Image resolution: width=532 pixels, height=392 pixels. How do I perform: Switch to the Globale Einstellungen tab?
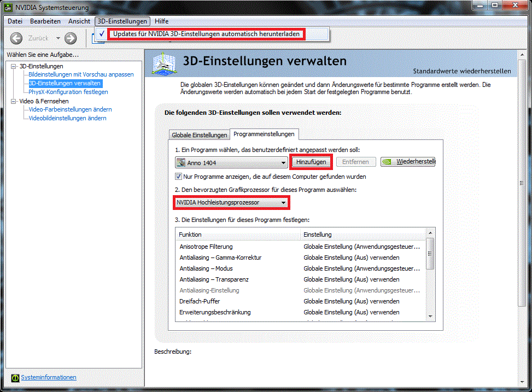tap(199, 135)
